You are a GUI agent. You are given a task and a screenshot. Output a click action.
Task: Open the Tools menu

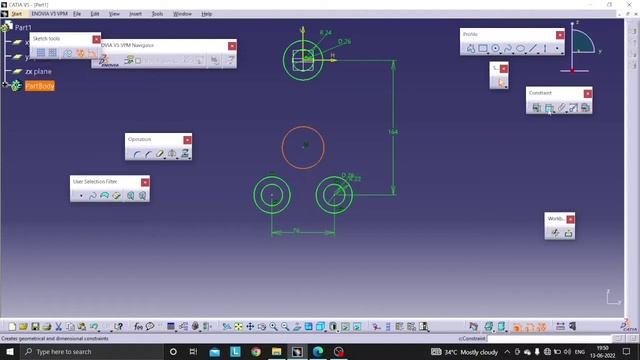[157, 14]
